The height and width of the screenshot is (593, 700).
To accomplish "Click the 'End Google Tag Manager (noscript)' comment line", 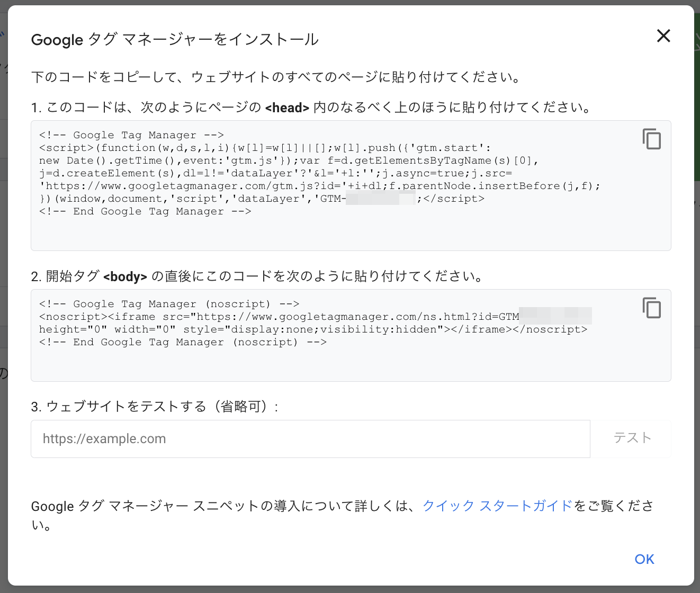I will [183, 342].
